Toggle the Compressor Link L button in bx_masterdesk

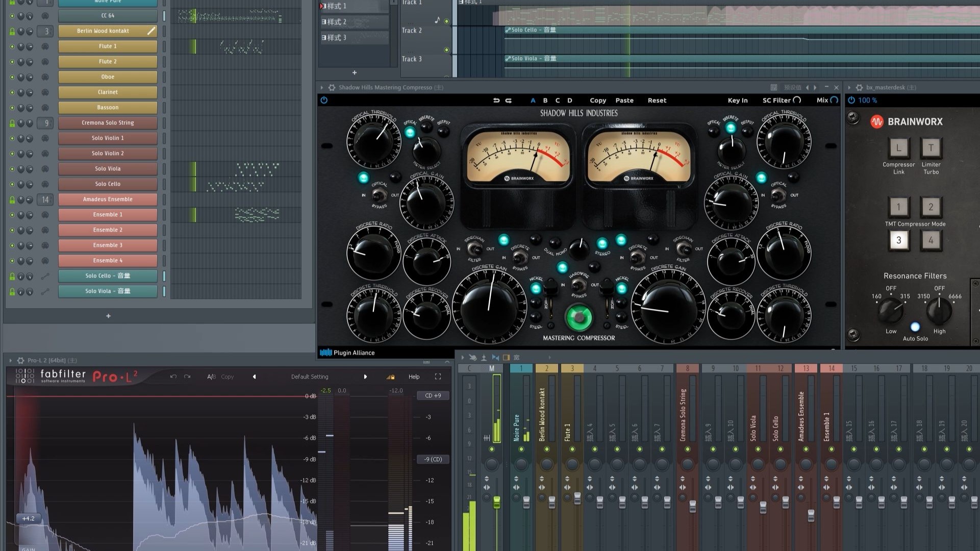[x=898, y=148]
